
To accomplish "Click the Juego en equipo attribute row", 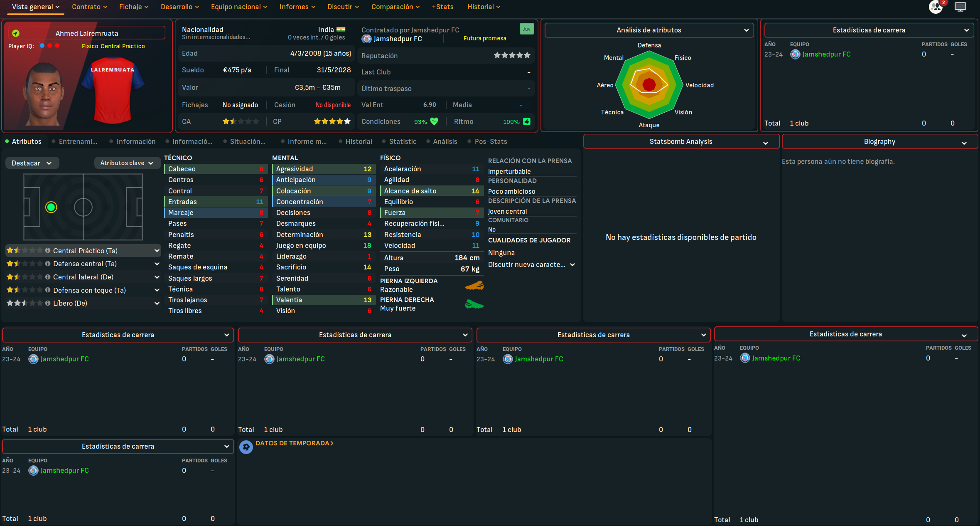I will 323,245.
